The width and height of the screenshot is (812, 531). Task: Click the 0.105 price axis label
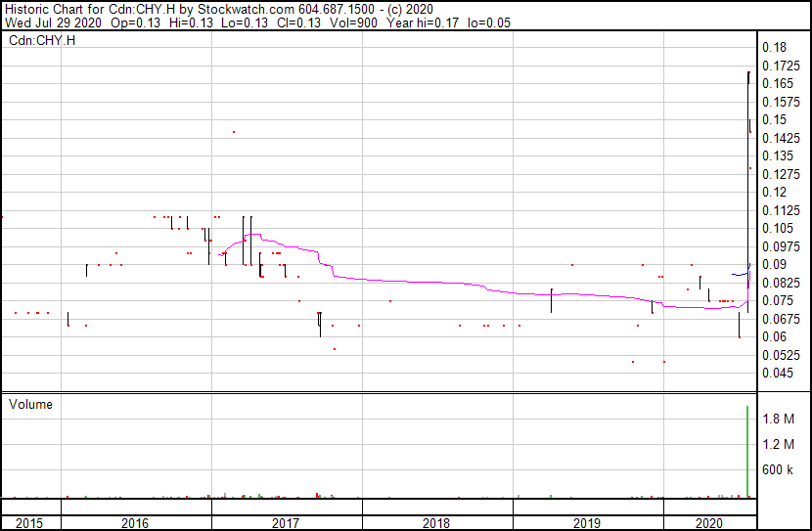coord(778,228)
